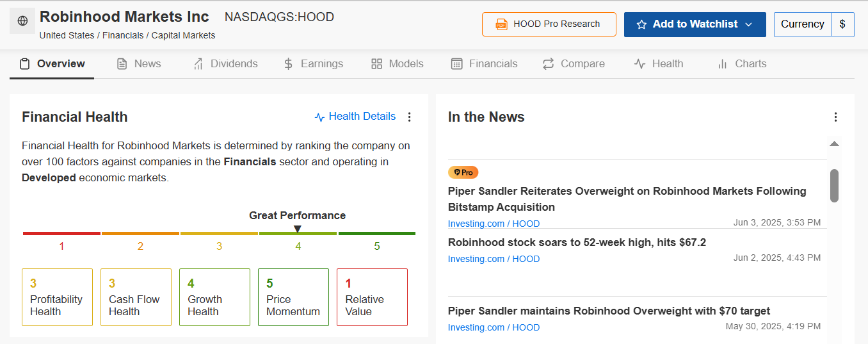Image resolution: width=868 pixels, height=344 pixels.
Task: Open Piper Sandler Reiterates Overweight Bitstamp headline
Action: [627, 199]
